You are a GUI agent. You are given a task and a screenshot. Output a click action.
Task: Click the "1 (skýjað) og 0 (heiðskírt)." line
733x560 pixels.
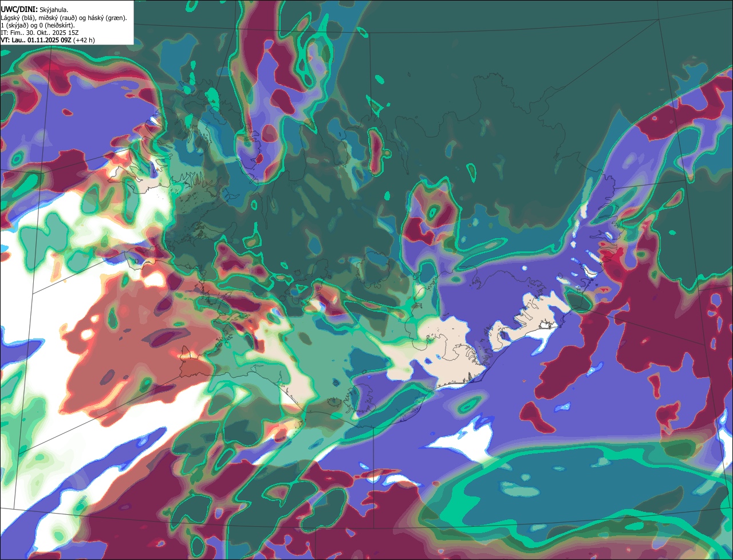pos(38,25)
